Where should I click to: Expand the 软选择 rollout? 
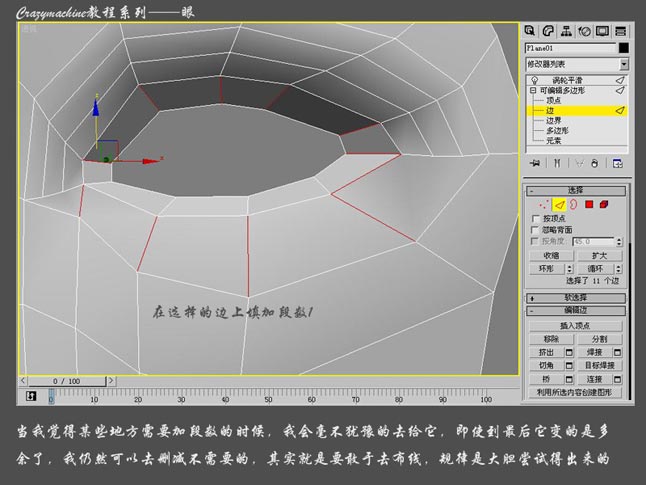tap(575, 298)
